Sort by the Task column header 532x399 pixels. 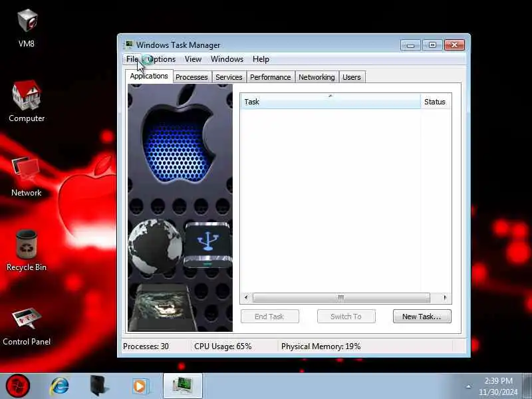[331, 102]
